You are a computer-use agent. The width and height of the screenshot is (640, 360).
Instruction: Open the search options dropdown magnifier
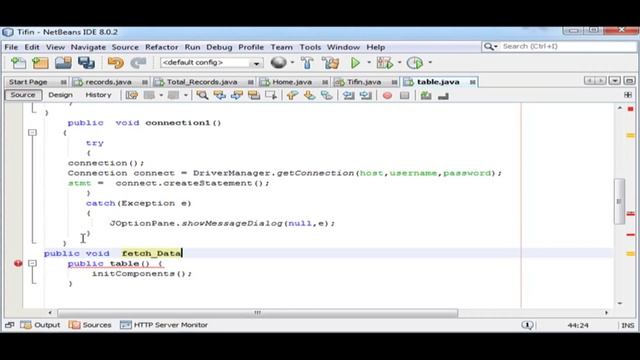tap(490, 47)
